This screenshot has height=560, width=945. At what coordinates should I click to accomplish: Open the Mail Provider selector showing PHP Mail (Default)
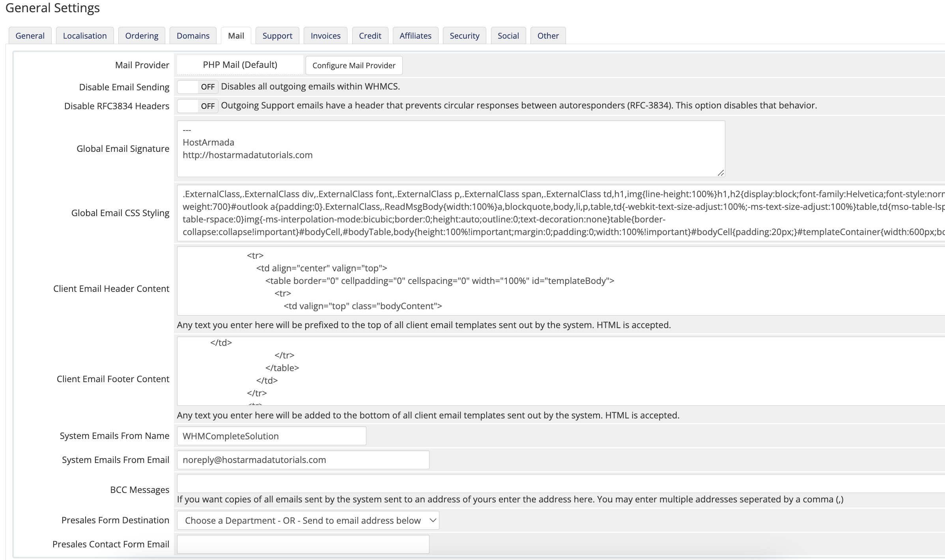[240, 65]
